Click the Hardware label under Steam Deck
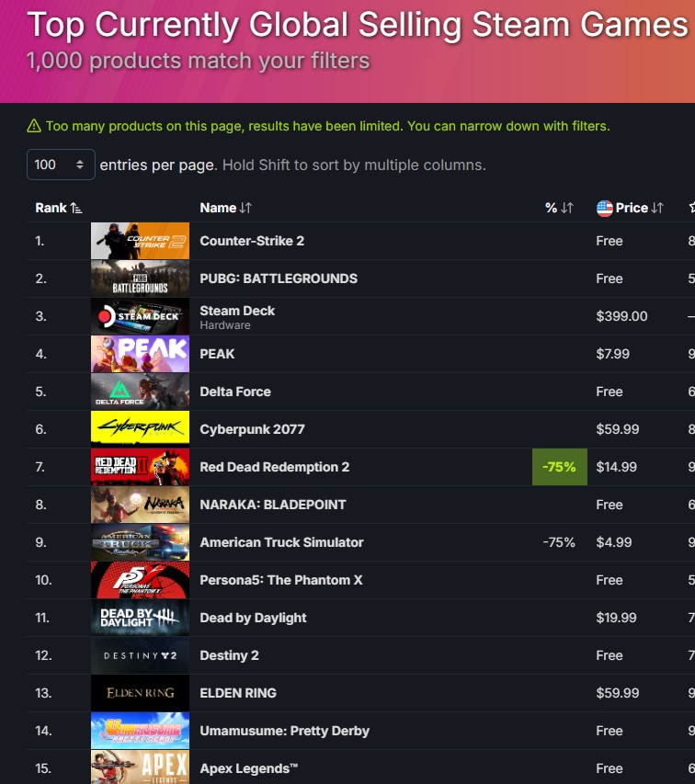 click(x=225, y=325)
